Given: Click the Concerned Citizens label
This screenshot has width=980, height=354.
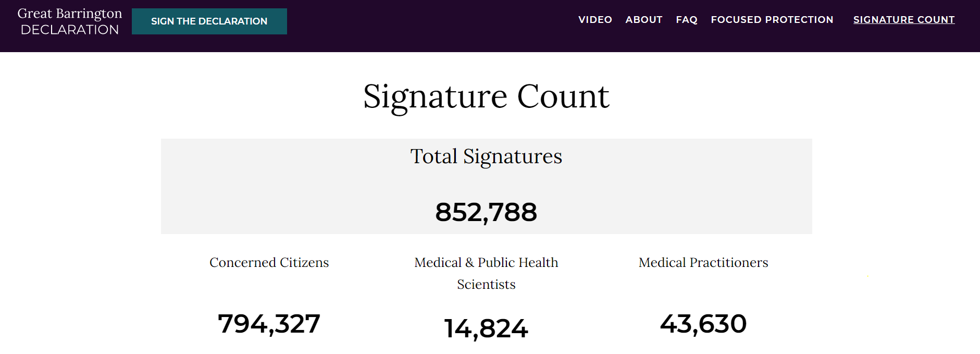Looking at the screenshot, I should [269, 262].
